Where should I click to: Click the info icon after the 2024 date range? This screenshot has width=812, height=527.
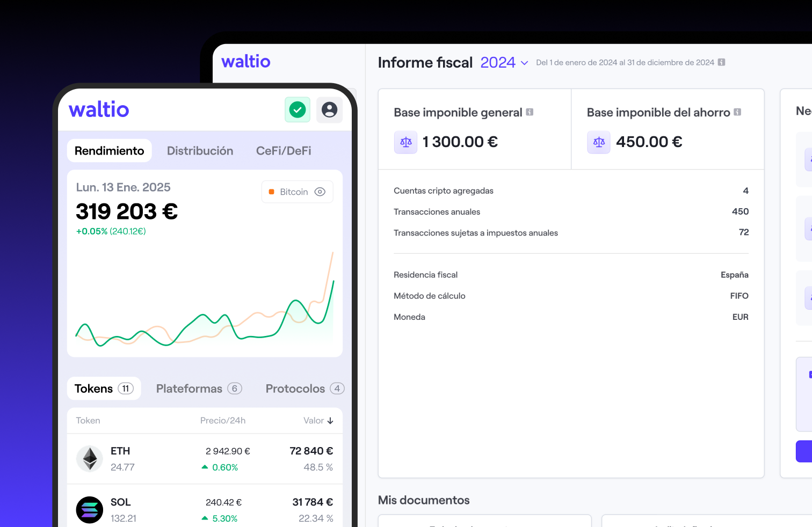pos(722,62)
